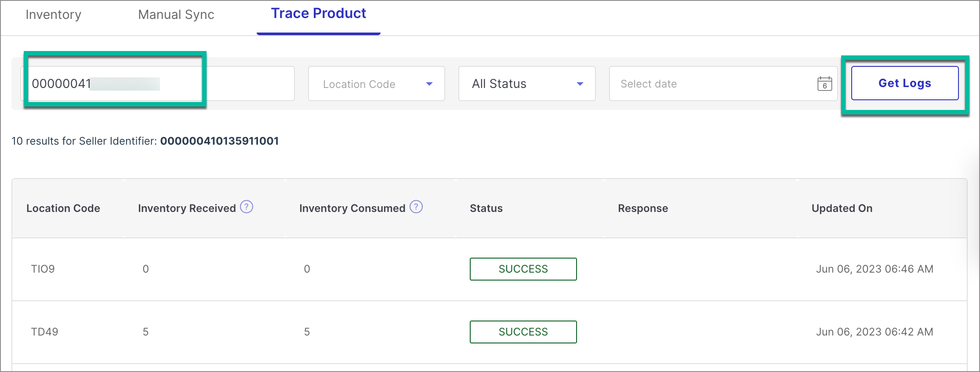Viewport: 980px width, 372px height.
Task: Expand the Location Code dropdown
Action: tap(377, 84)
